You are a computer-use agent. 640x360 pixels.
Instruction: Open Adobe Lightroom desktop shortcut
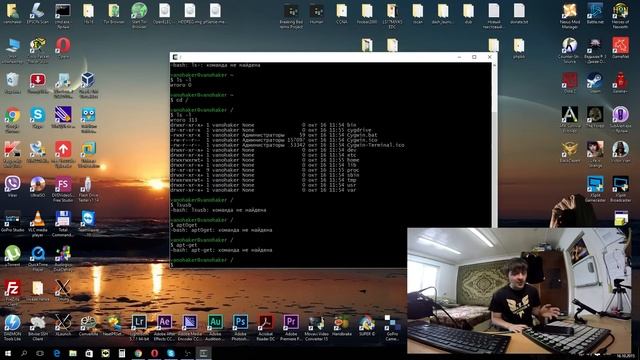(139, 327)
